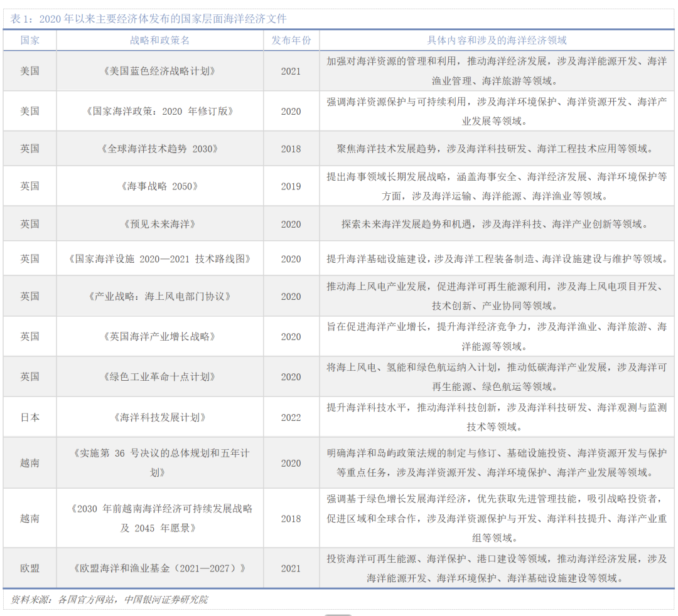Click policy name "《国家海洋政策：2020 年修订版》"
This screenshot has width=678, height=616.
coord(159,112)
